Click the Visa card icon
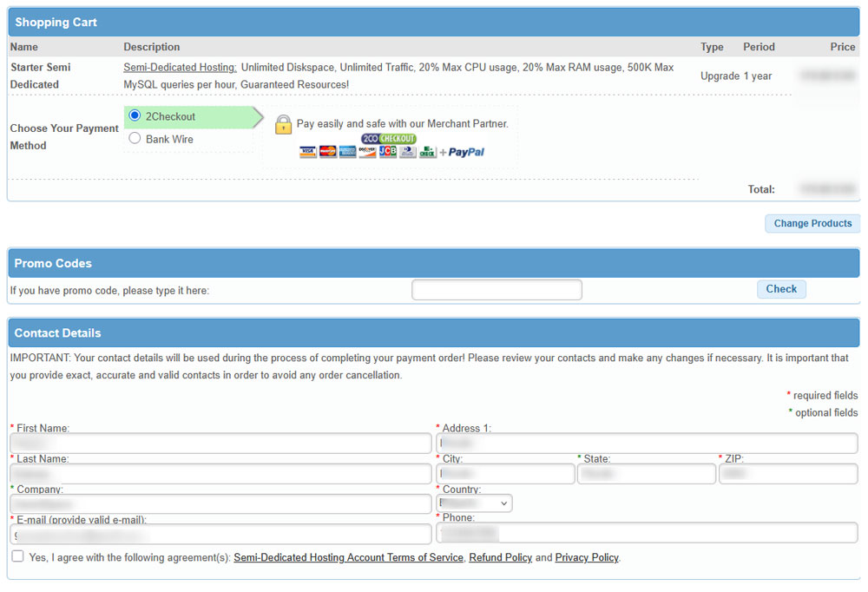Viewport: 868px width, 592px height. pyautogui.click(x=307, y=150)
